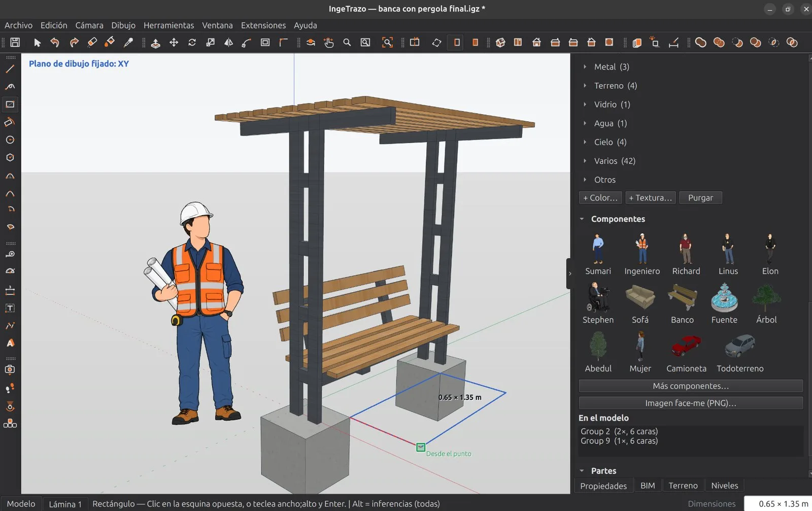Viewport: 812px width, 511px height.
Task: Zoom to extents of the model
Action: pyautogui.click(x=387, y=43)
